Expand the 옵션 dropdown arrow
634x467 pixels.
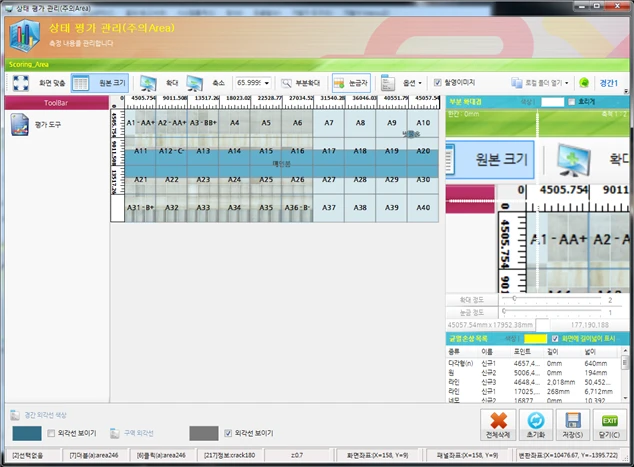420,83
